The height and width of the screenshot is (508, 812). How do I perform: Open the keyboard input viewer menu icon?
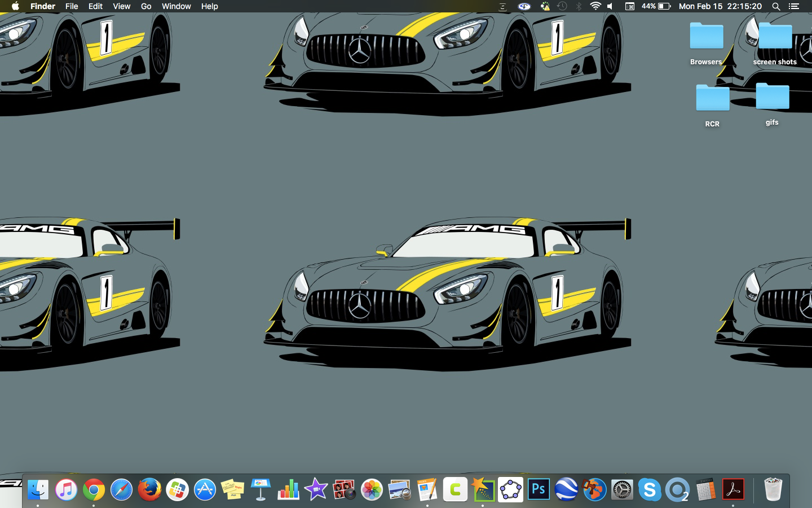click(x=630, y=6)
